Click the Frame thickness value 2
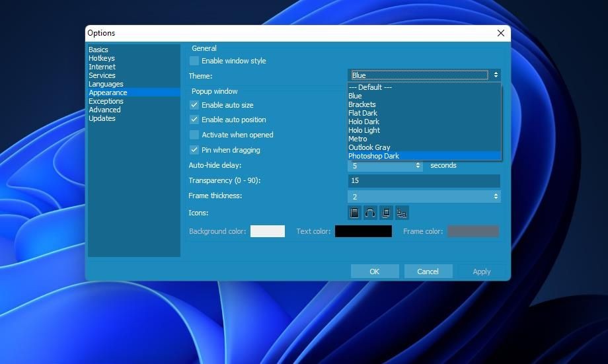Image resolution: width=608 pixels, height=364 pixels. pyautogui.click(x=355, y=197)
